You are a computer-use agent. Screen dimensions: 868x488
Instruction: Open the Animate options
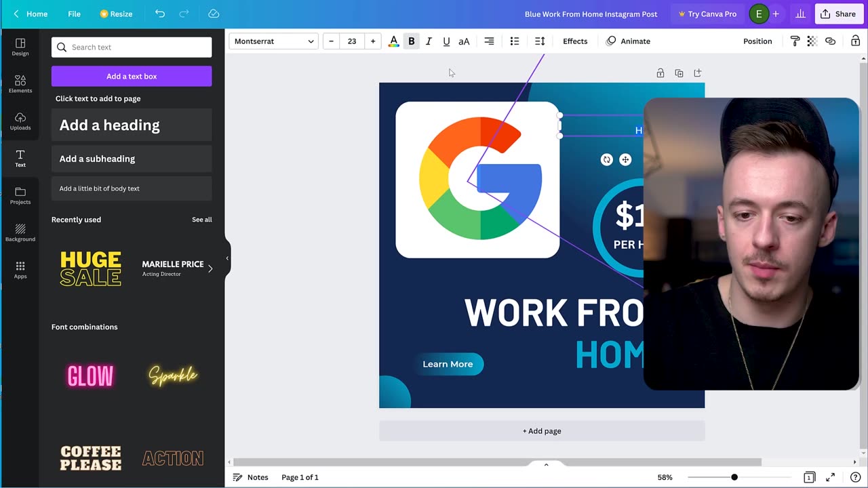628,41
